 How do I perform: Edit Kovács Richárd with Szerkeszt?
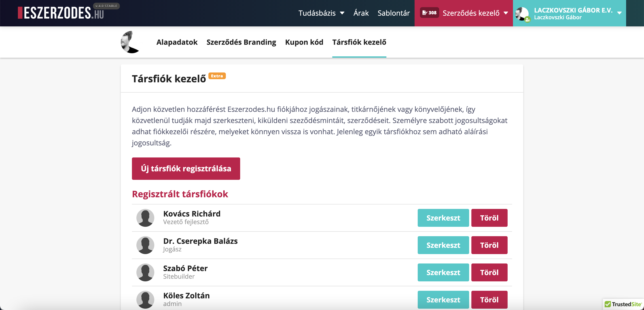click(443, 218)
